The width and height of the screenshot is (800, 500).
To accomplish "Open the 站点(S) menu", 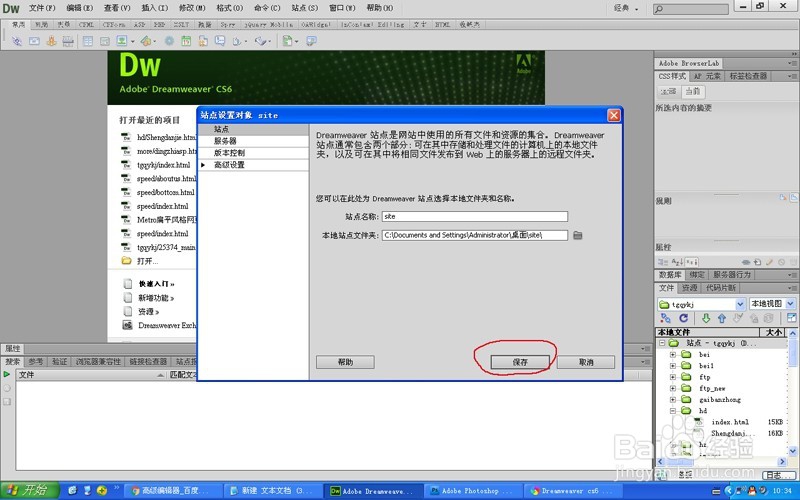I will 305,8.
